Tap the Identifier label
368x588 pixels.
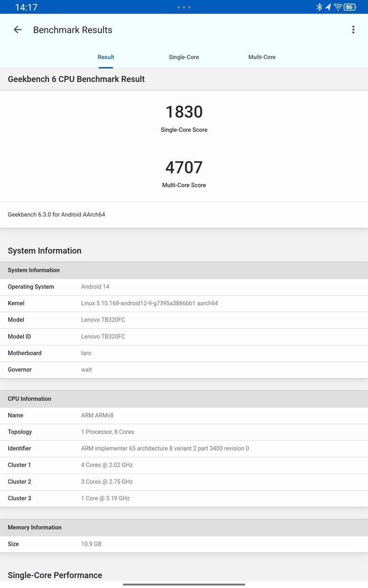pyautogui.click(x=19, y=448)
